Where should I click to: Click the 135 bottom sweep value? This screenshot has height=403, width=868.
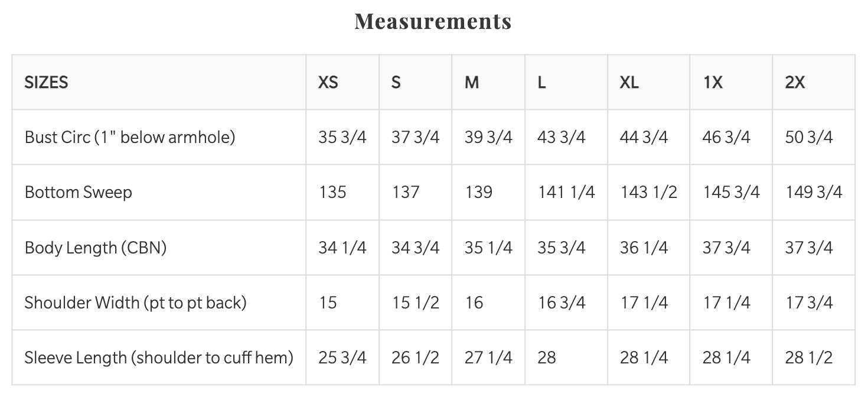(x=332, y=192)
